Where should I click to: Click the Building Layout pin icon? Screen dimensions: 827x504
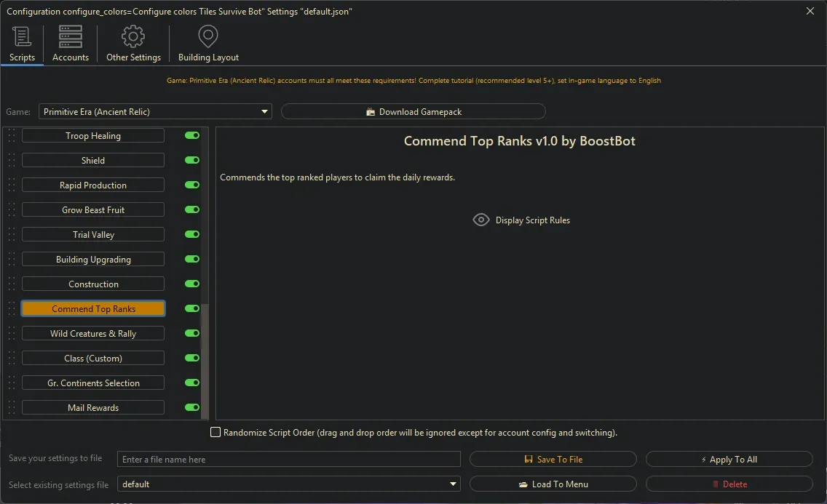pyautogui.click(x=208, y=36)
